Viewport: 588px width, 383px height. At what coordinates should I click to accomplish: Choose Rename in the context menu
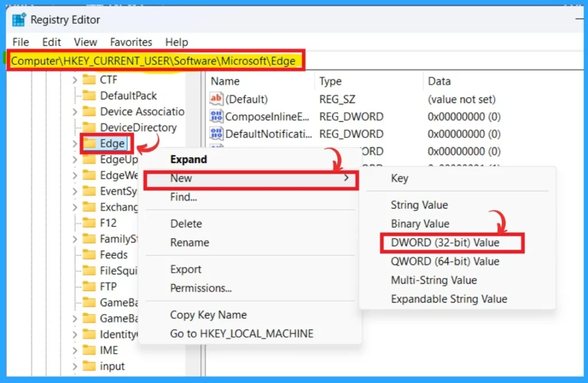pyautogui.click(x=249, y=242)
